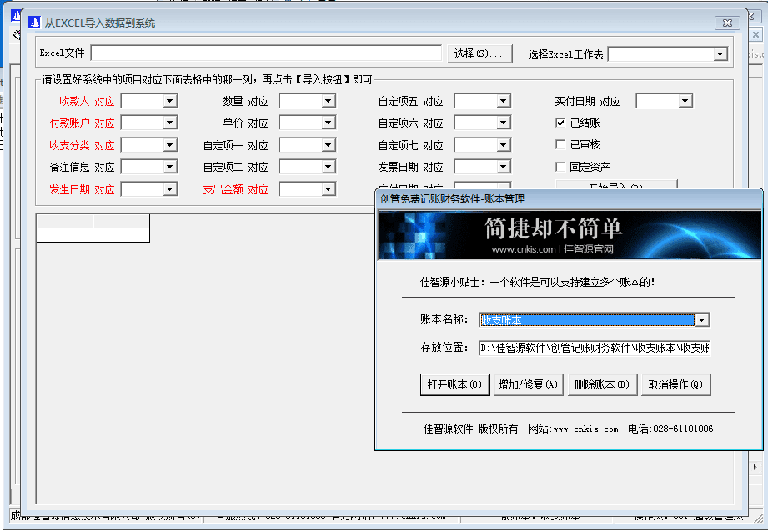Click the import window title bar icon
Image resolution: width=768 pixels, height=532 pixels.
pos(34,23)
